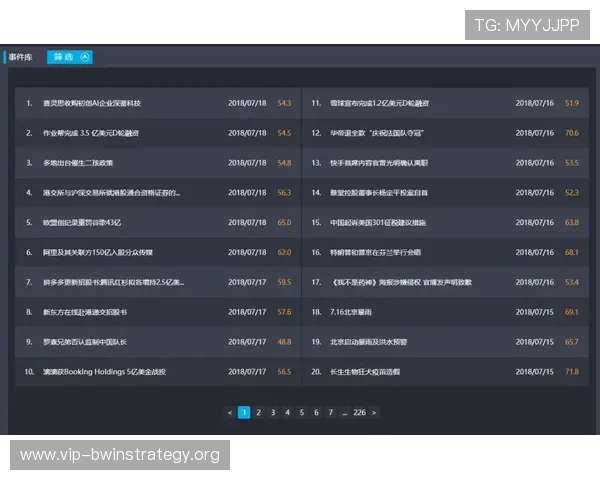Select the 事件库 section label
The image size is (600, 480).
point(20,57)
